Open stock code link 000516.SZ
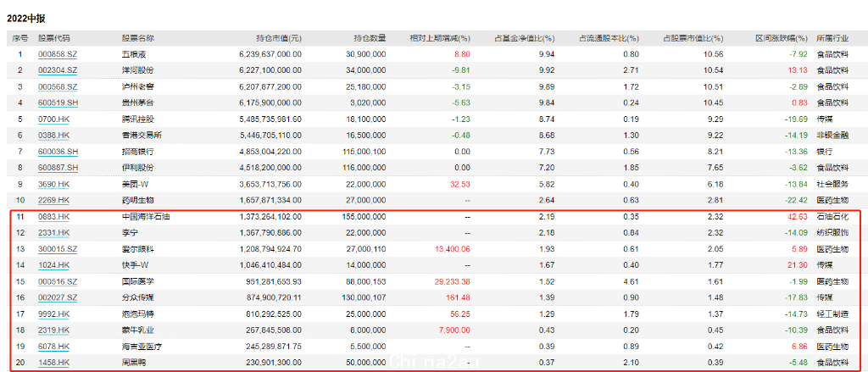The width and height of the screenshot is (868, 372). [x=58, y=282]
